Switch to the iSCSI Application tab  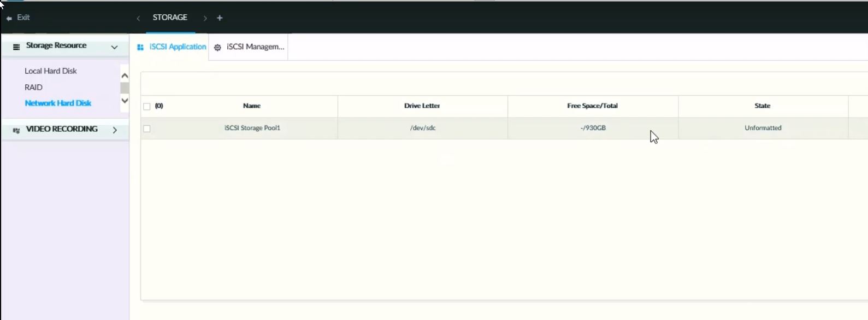tap(172, 47)
